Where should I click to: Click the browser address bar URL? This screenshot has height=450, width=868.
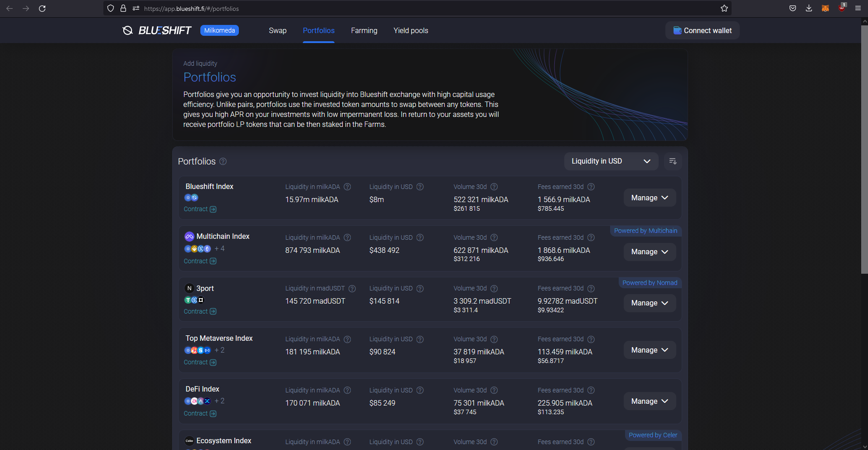tap(191, 9)
